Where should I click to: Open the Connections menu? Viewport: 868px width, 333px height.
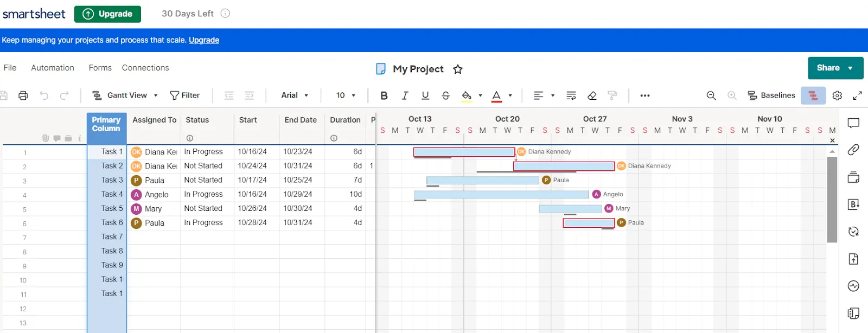click(x=145, y=68)
